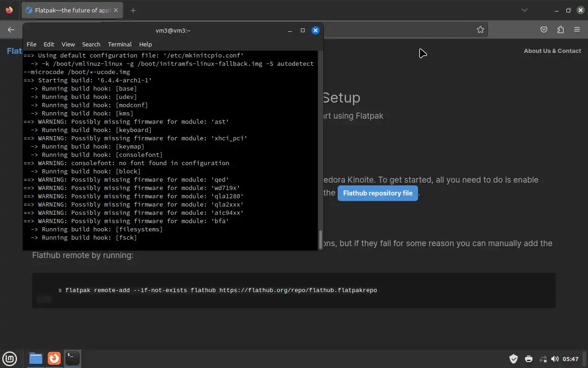Open the Linux Mint start menu

[x=10, y=358]
